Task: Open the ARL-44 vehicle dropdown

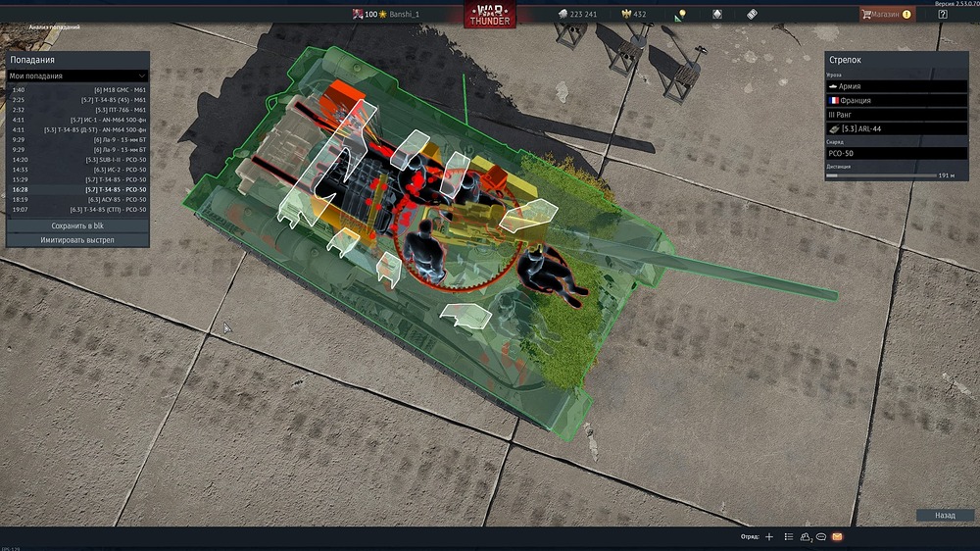Action: coord(896,128)
